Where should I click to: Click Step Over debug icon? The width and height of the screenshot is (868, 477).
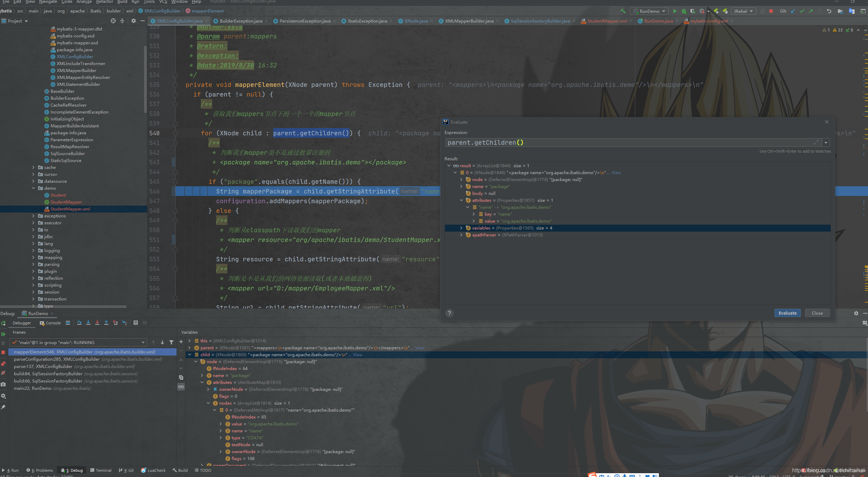pos(79,323)
